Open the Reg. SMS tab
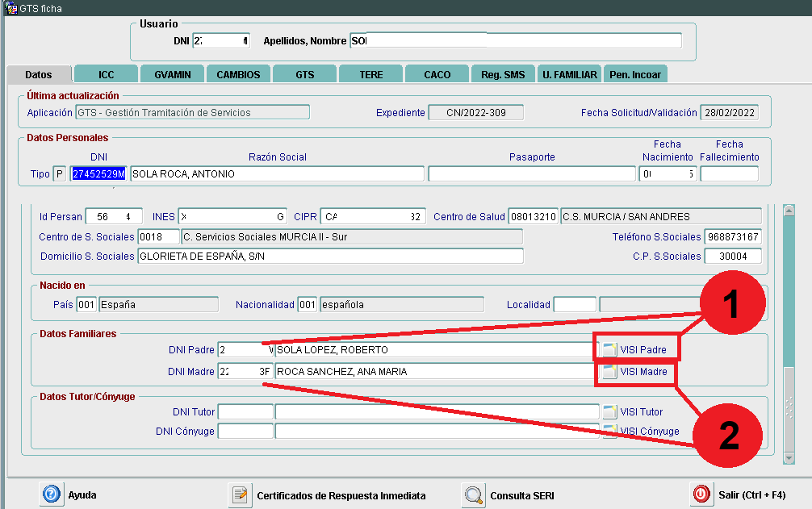Image resolution: width=812 pixels, height=509 pixels. click(503, 74)
